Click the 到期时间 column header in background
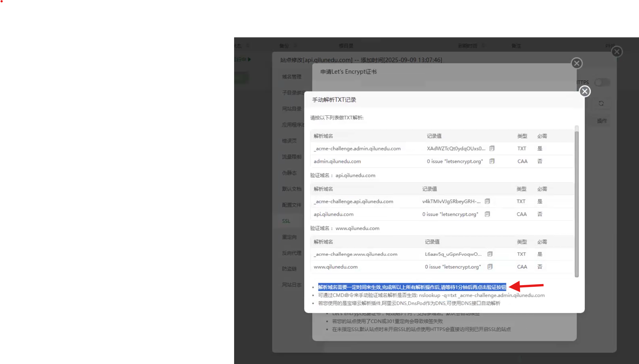Image resolution: width=639 pixels, height=364 pixels. click(467, 46)
